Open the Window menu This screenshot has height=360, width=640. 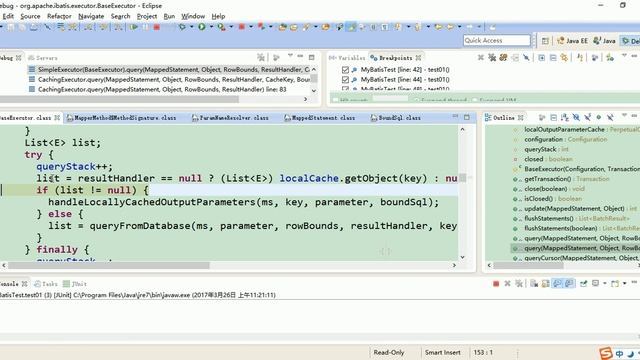point(193,16)
